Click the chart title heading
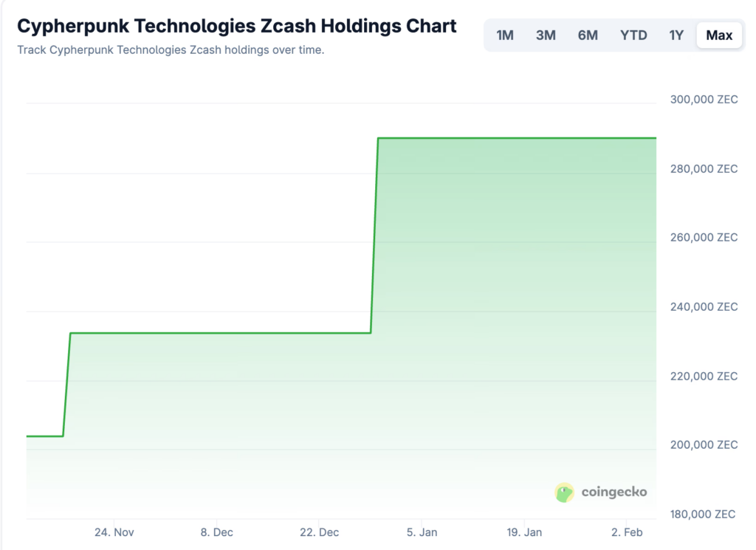The image size is (756, 550). pos(236,26)
